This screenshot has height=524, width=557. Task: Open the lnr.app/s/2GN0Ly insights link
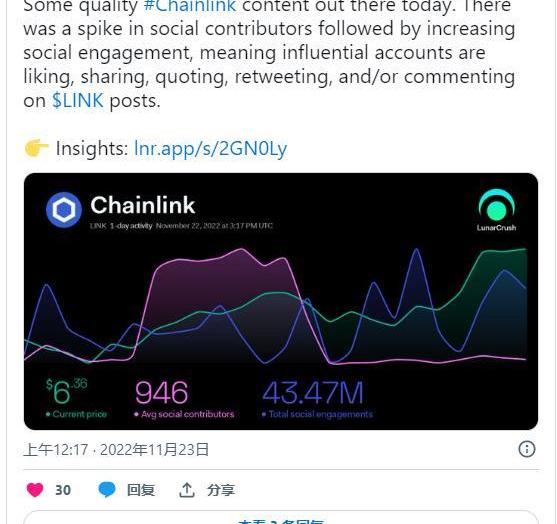pyautogui.click(x=211, y=148)
